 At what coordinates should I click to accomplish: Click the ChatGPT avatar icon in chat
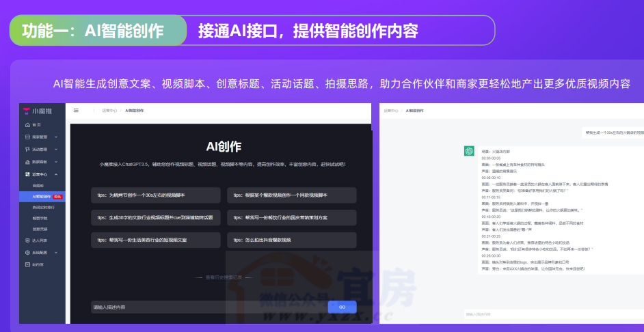coord(469,151)
